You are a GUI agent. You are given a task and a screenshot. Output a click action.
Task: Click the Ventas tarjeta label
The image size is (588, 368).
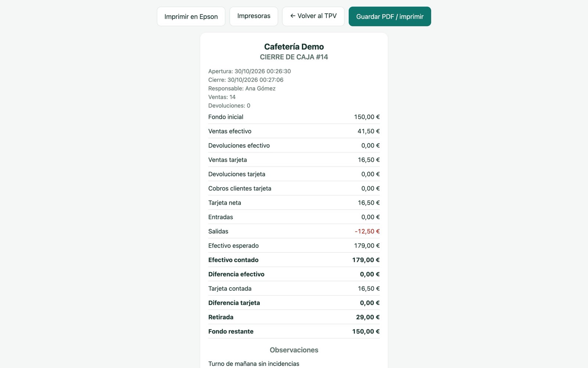pos(227,160)
